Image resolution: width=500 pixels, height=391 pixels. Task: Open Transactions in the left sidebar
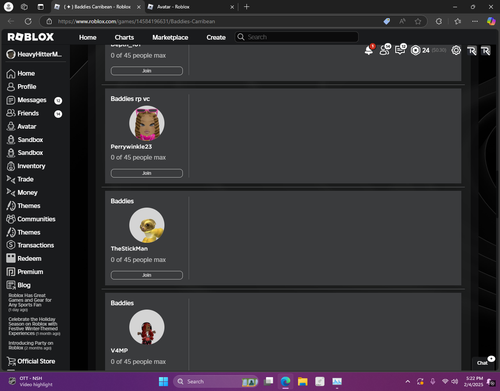tap(30, 245)
